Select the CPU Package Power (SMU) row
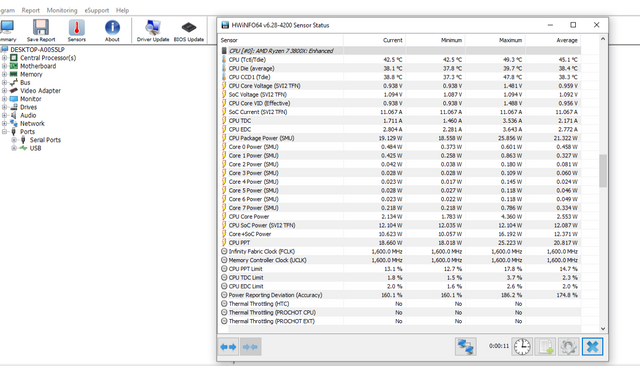The height and width of the screenshot is (366, 640). 400,138
